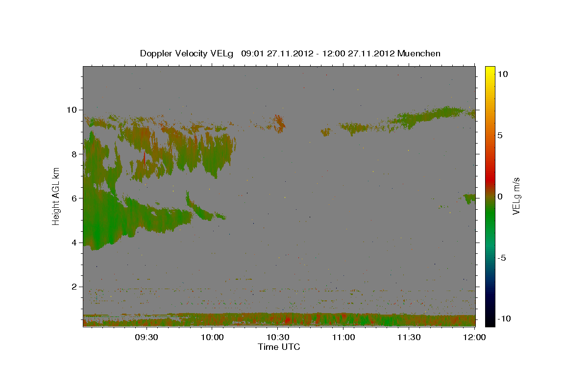Click the 'VELg m/s' colorbar label
The image size is (588, 392).
[516, 196]
